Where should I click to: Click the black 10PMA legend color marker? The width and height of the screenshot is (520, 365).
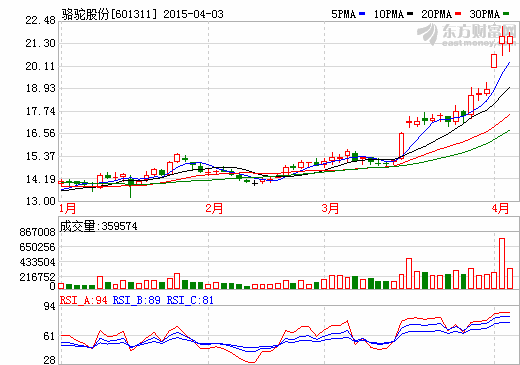(x=410, y=14)
